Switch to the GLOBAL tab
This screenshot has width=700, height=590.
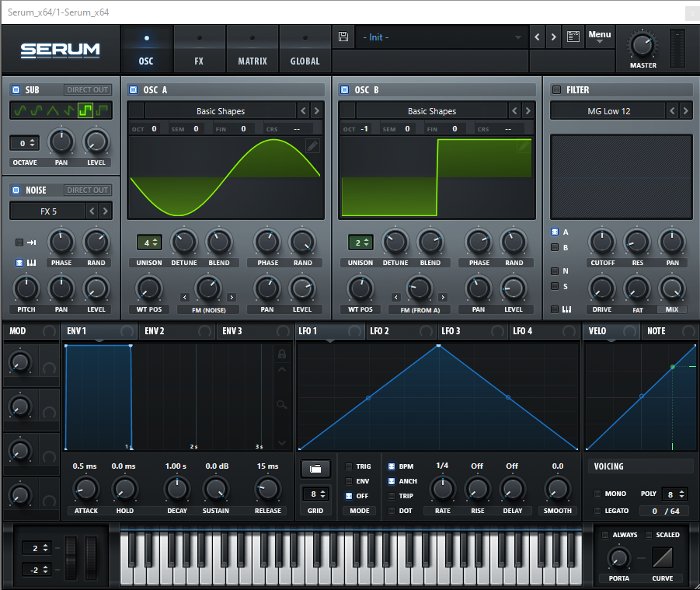(305, 49)
